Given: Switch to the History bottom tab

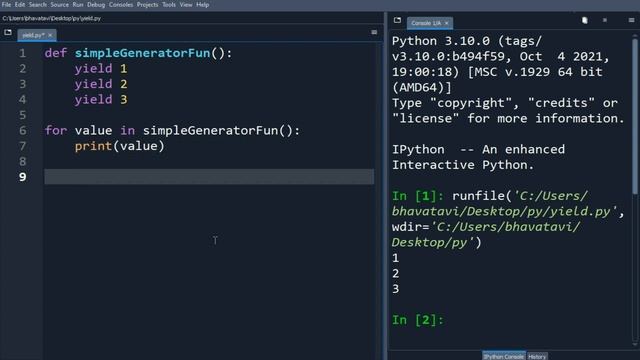Looking at the screenshot, I should coord(537,356).
